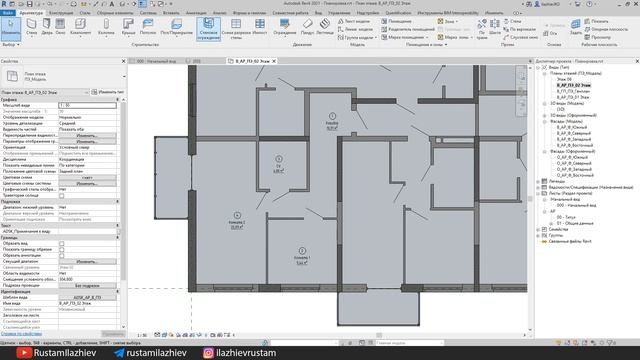Viewport: 640px width, 360px height.
Task: Switch to the Insert (Вставить) ribbon tab
Action: (x=171, y=13)
